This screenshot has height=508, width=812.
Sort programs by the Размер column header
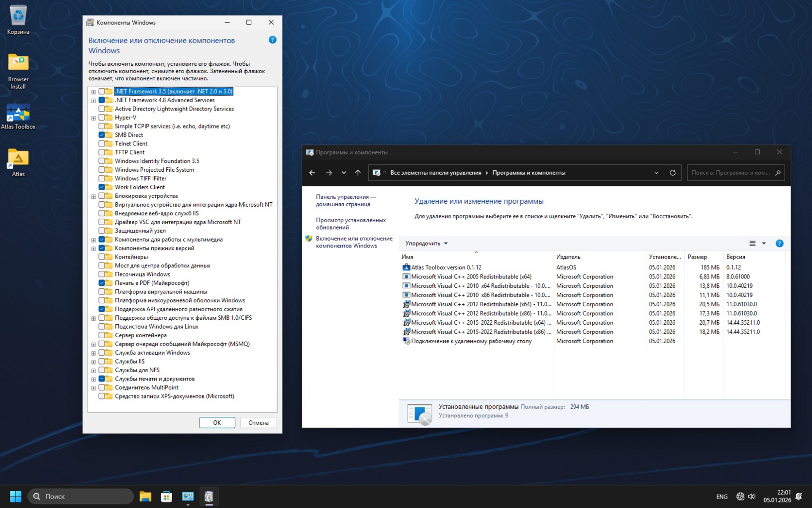point(697,257)
